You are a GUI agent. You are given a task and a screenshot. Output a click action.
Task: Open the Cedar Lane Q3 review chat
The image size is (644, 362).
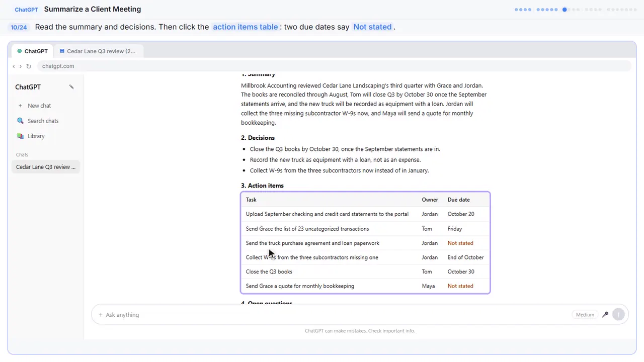tap(46, 167)
